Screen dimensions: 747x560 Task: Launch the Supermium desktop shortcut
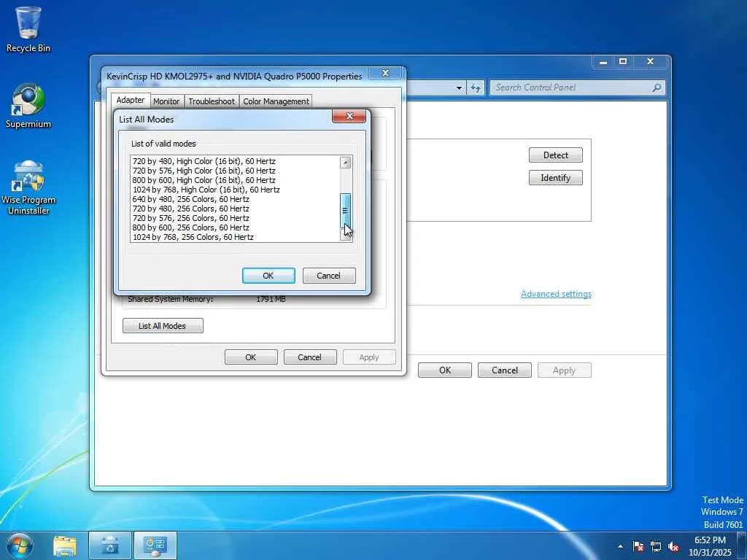28,106
